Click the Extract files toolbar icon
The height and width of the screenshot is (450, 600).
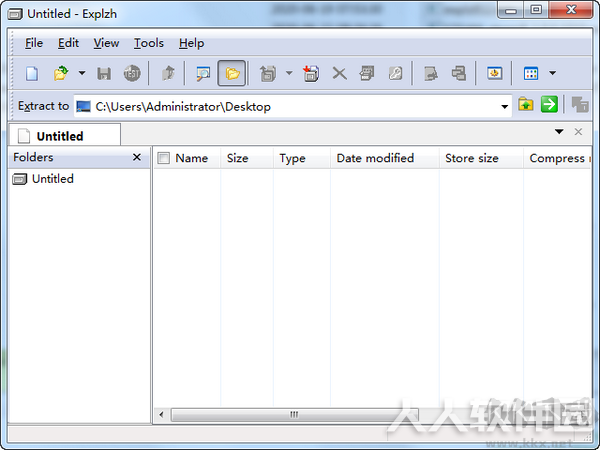click(x=268, y=73)
